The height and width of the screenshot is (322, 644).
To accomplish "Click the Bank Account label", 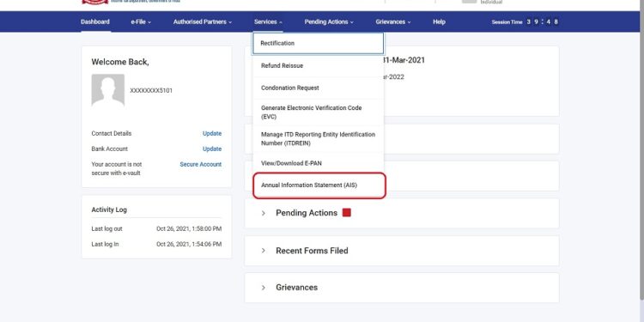I will pyautogui.click(x=110, y=149).
